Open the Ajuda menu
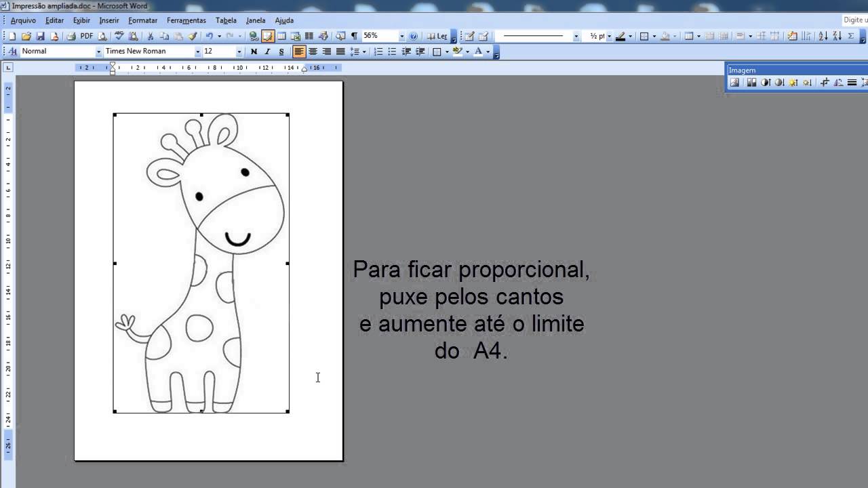Screen dimensions: 868x488 point(284,20)
